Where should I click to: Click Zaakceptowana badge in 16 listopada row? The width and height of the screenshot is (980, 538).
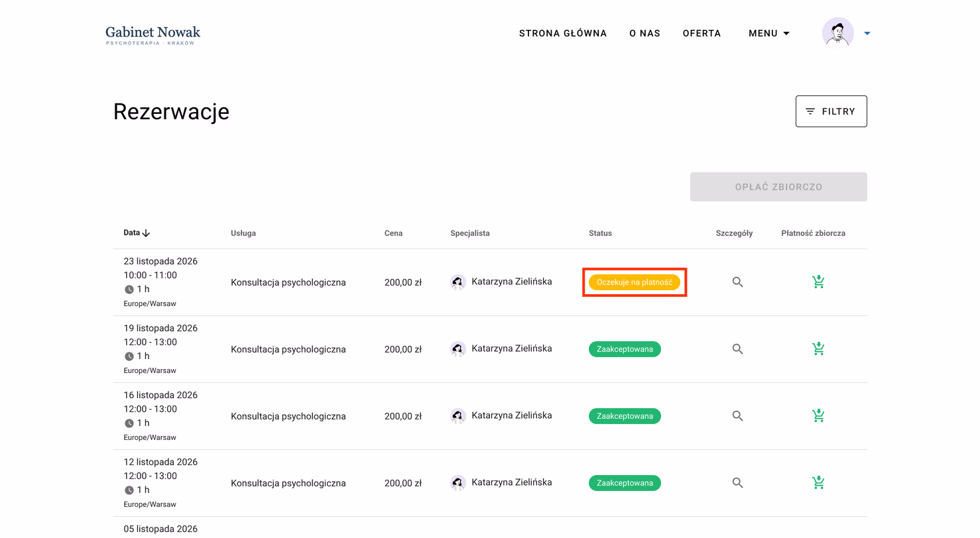[x=625, y=416]
